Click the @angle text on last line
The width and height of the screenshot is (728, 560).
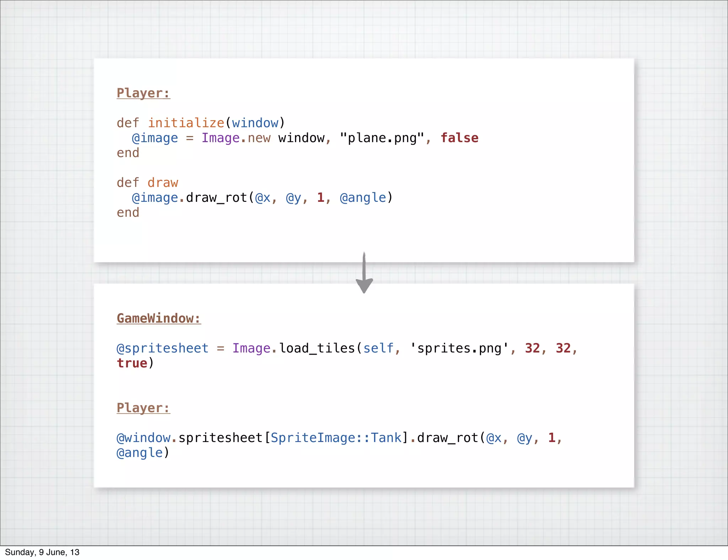139,453
